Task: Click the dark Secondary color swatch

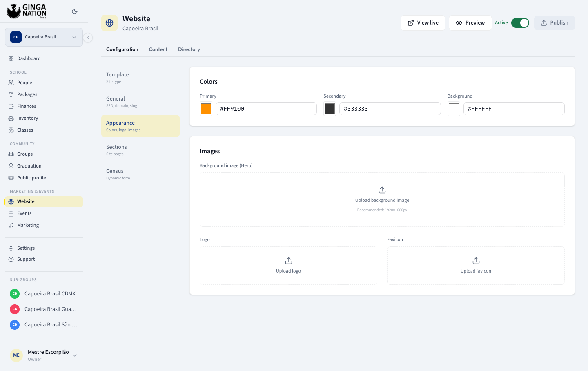Action: click(x=330, y=109)
